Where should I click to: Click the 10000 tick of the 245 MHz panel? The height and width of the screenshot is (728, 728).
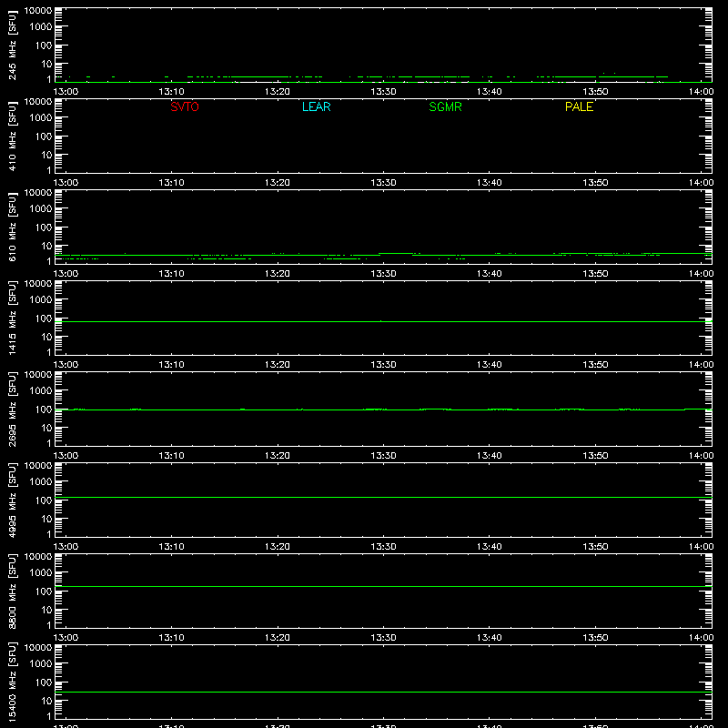[x=38, y=11]
